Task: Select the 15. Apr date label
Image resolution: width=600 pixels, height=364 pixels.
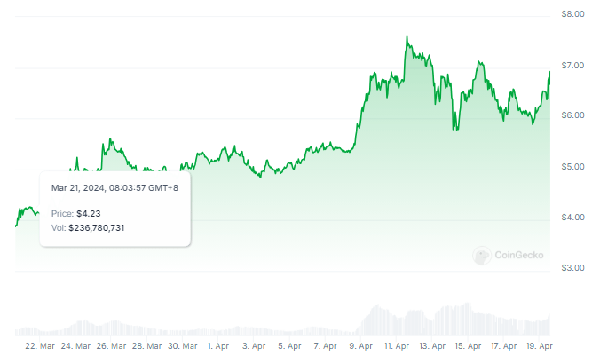Action: click(468, 345)
